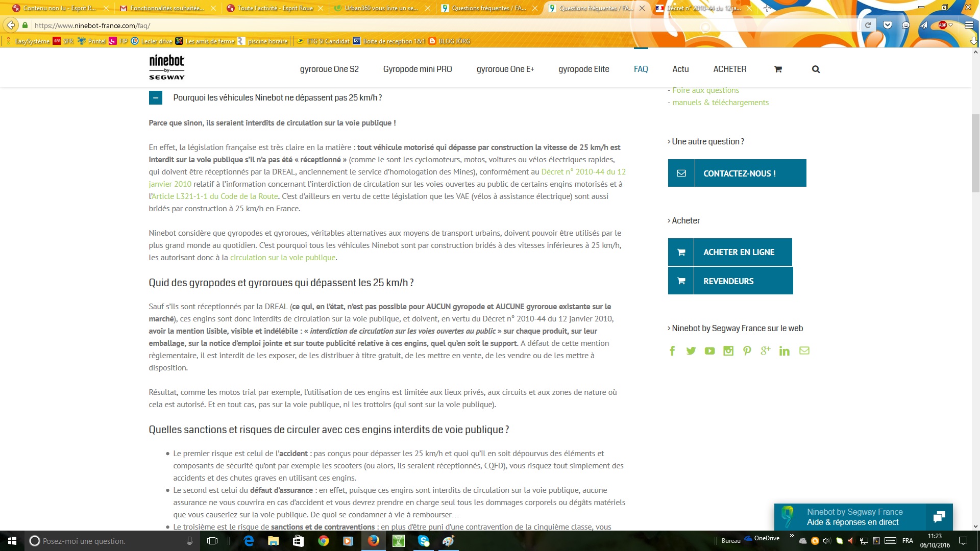Viewport: 980px width, 551px height.
Task: Open live chat speech bubble icon
Action: [939, 517]
